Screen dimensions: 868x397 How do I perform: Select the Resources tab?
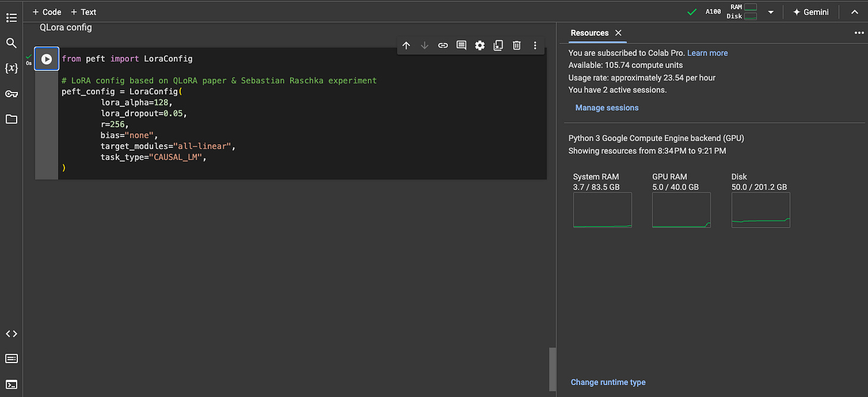(x=590, y=33)
